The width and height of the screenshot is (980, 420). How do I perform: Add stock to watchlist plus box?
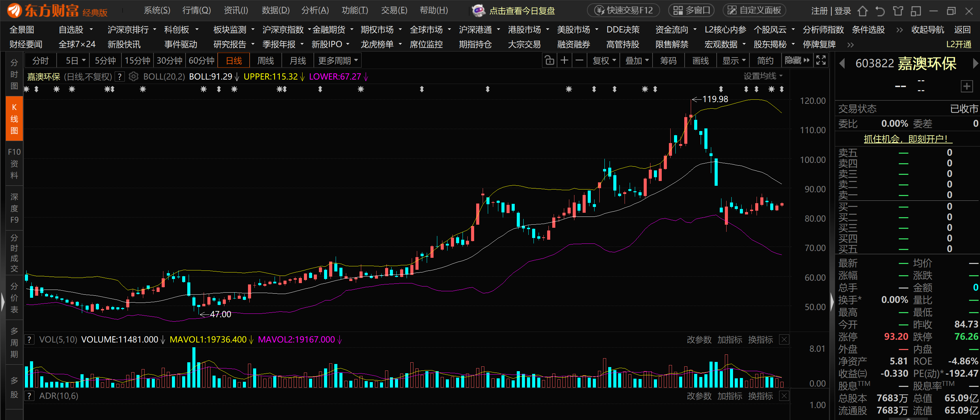coord(967,86)
